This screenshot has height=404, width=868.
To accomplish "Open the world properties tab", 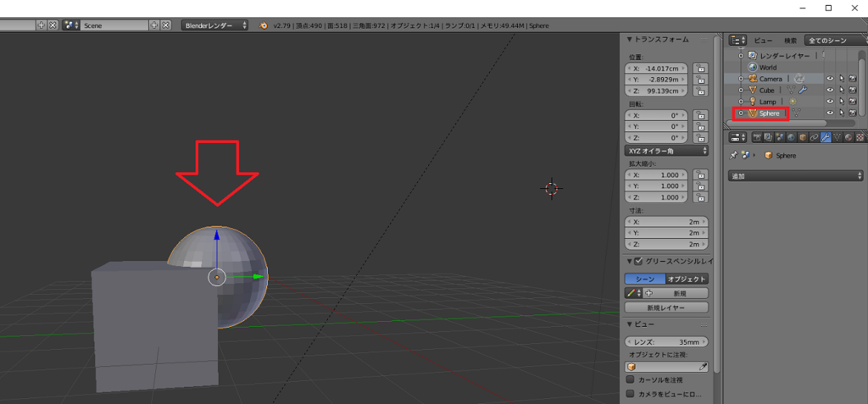I will 791,137.
